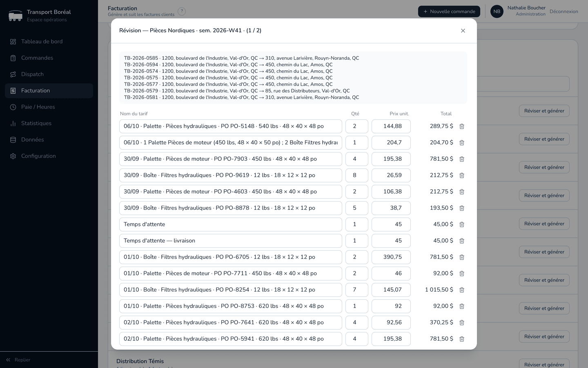The image size is (588, 368).
Task: Edit the PO-5148 tariff name field
Action: click(231, 126)
